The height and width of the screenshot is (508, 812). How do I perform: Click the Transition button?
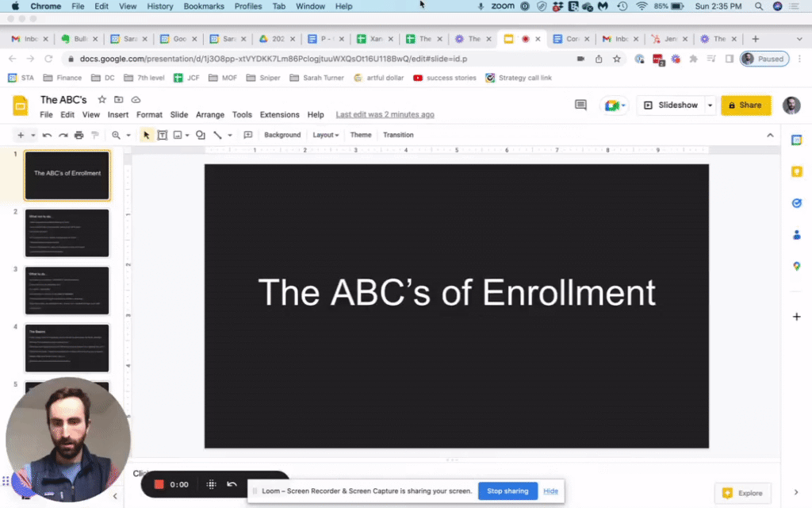(x=398, y=135)
